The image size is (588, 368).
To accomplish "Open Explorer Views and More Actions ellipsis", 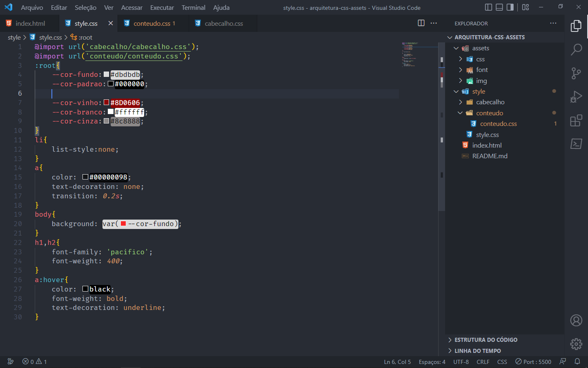I will pos(553,23).
